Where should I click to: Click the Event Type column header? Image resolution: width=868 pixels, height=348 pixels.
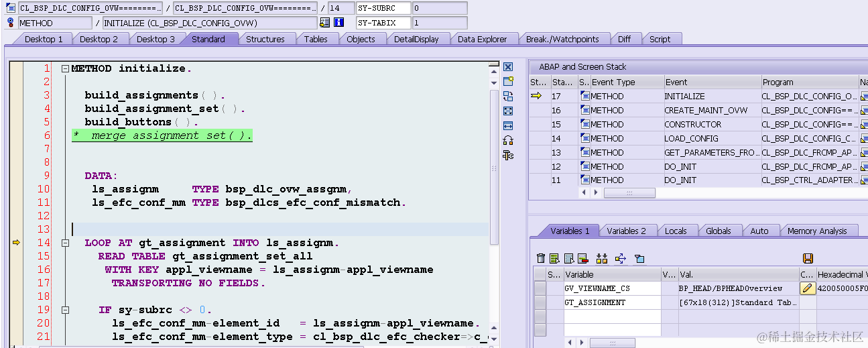626,82
